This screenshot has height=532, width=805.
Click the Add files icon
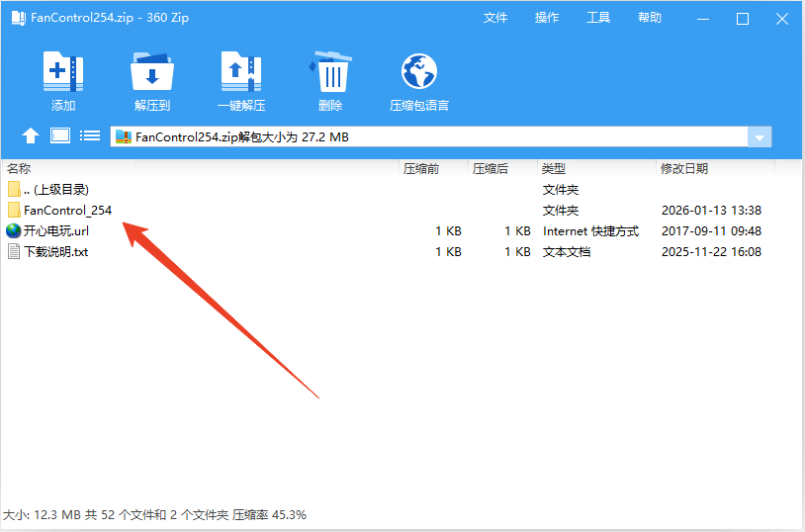pos(63,72)
